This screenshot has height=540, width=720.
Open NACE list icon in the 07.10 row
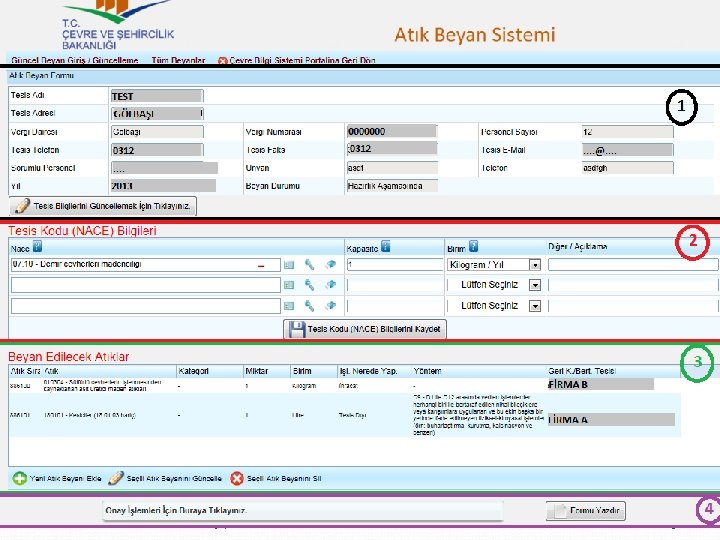[x=289, y=265]
